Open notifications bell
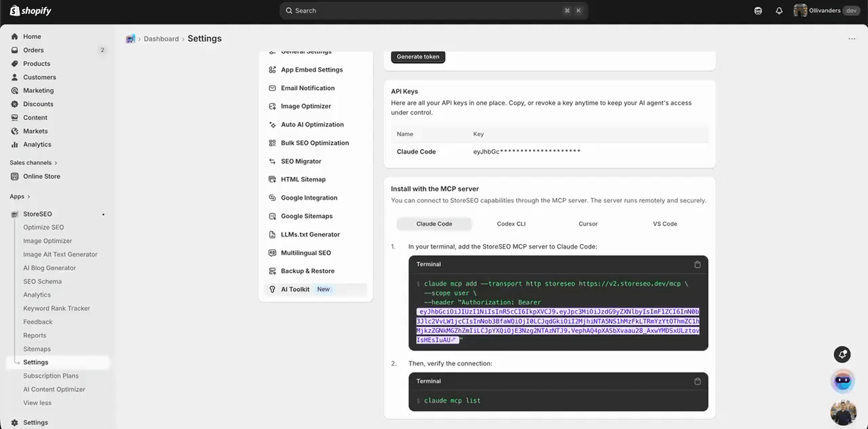This screenshot has width=868, height=429. tap(779, 11)
